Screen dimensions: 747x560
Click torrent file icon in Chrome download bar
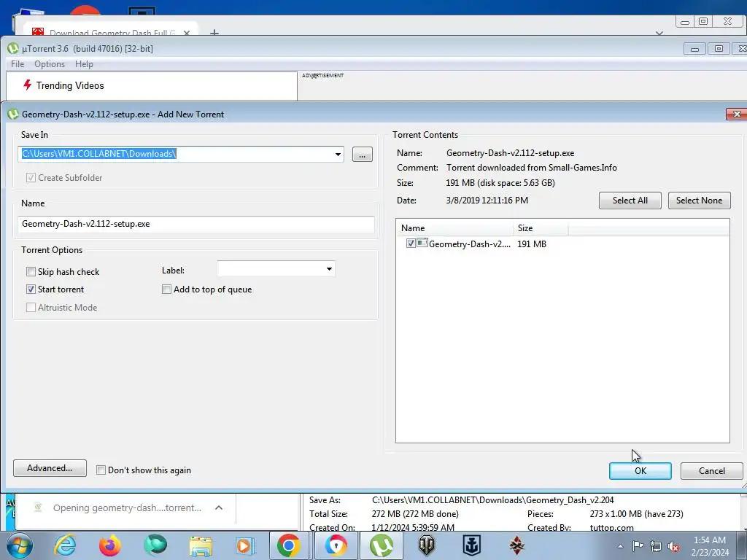tap(38, 507)
